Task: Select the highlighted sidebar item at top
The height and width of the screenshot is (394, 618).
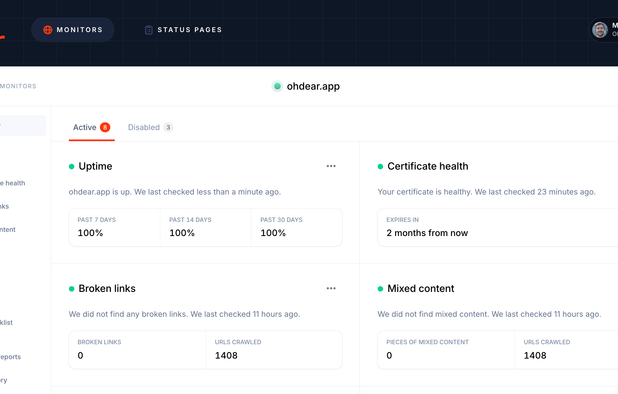Action: pyautogui.click(x=23, y=125)
